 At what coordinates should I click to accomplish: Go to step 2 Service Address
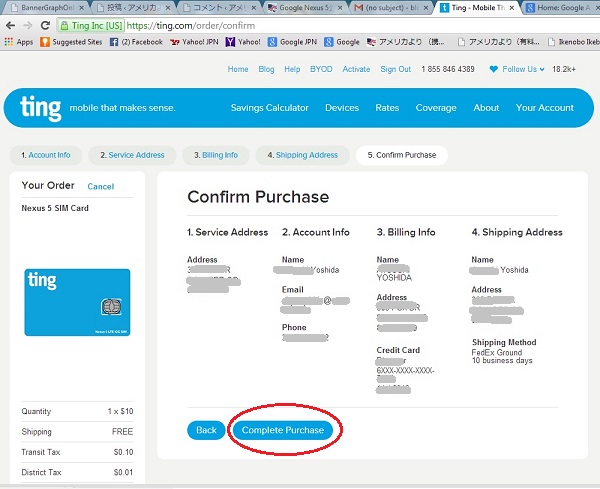coord(132,155)
